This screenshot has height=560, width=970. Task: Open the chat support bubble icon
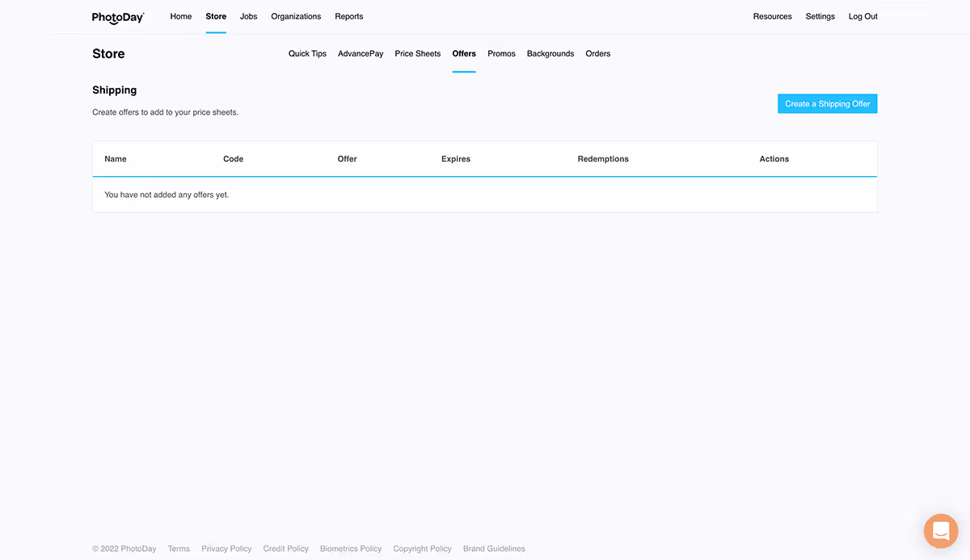[x=941, y=531]
